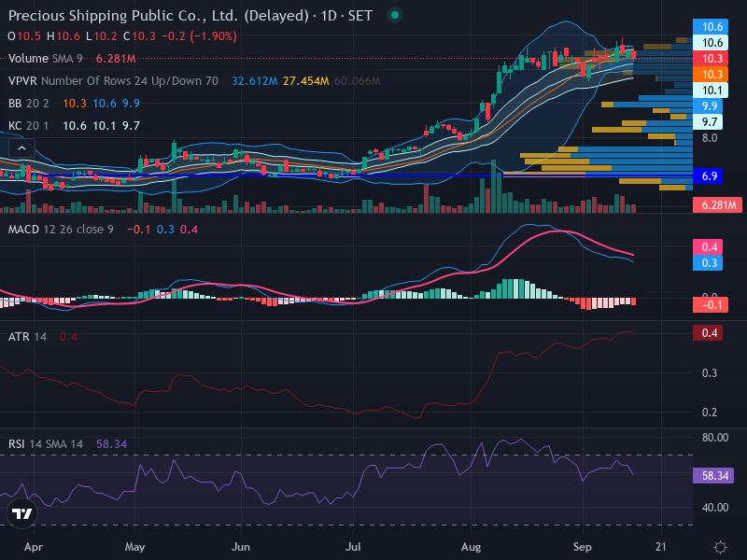Click the TradingView logo icon
This screenshot has width=747, height=560.
tap(21, 513)
